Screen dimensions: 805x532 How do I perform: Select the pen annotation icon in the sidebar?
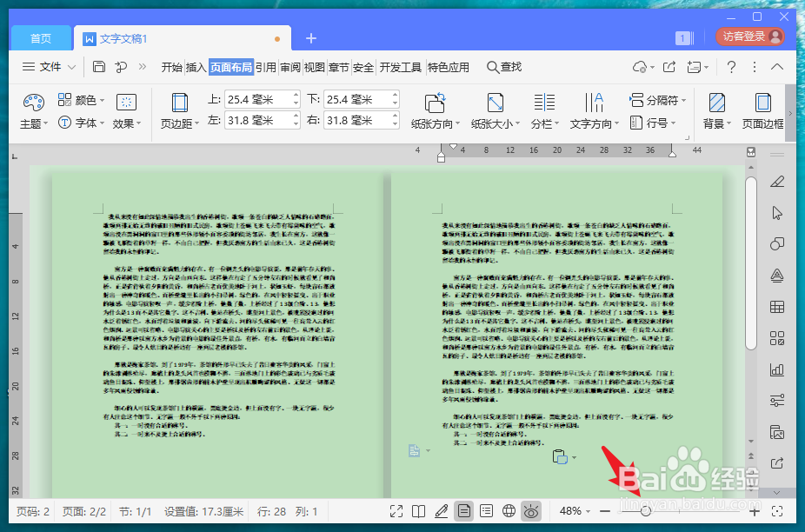[776, 183]
